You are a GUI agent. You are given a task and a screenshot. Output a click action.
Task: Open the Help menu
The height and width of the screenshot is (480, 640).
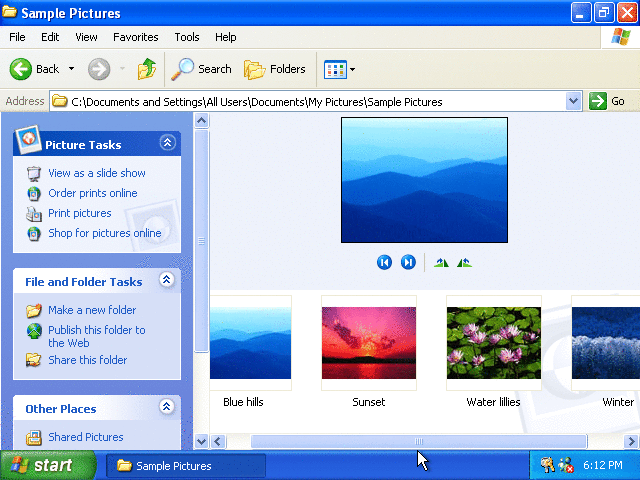coord(225,37)
